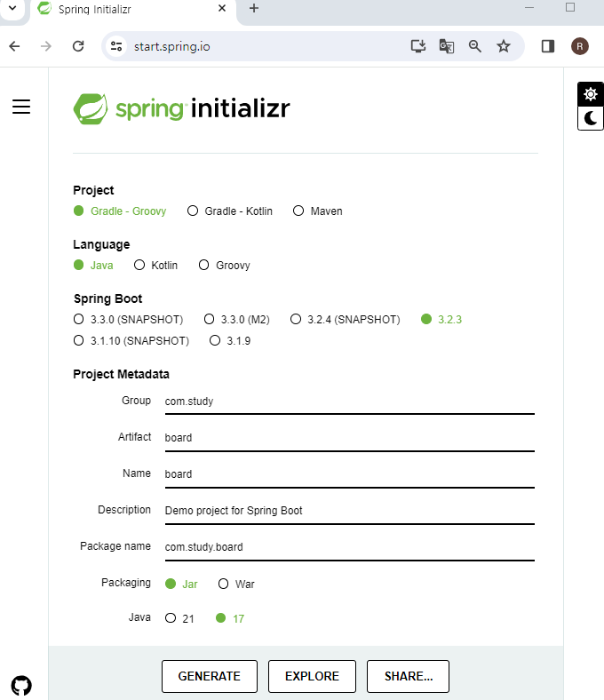Open a new browser tab
This screenshot has width=604, height=700.
point(254,8)
